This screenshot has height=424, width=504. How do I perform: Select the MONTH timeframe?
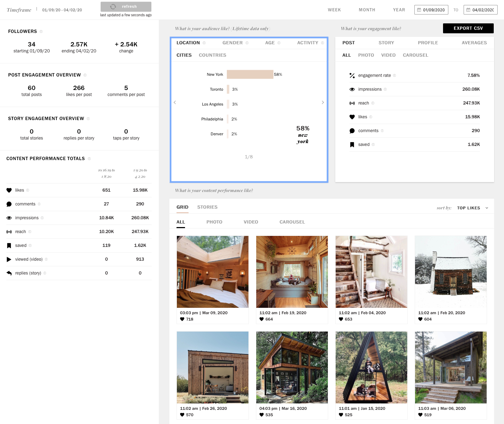coord(367,10)
